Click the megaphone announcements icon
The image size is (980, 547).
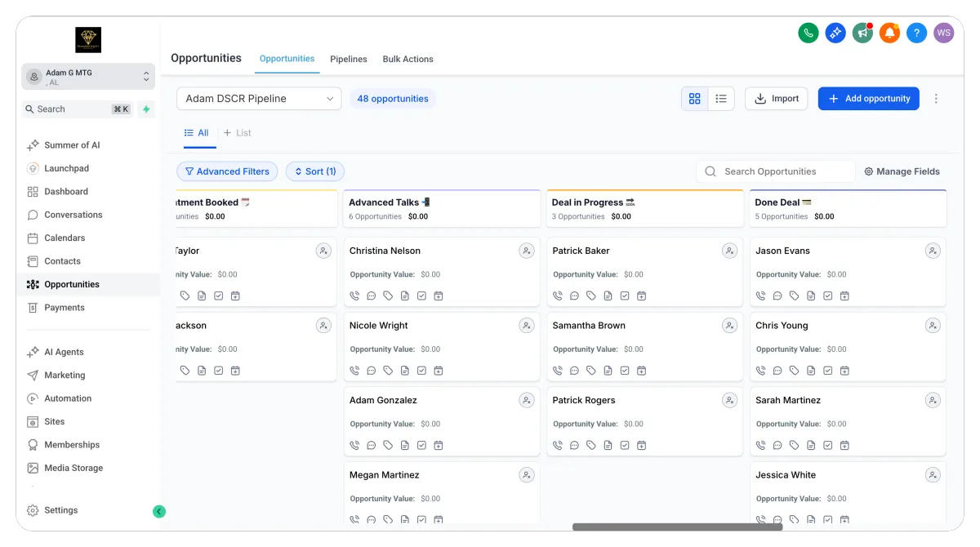862,33
